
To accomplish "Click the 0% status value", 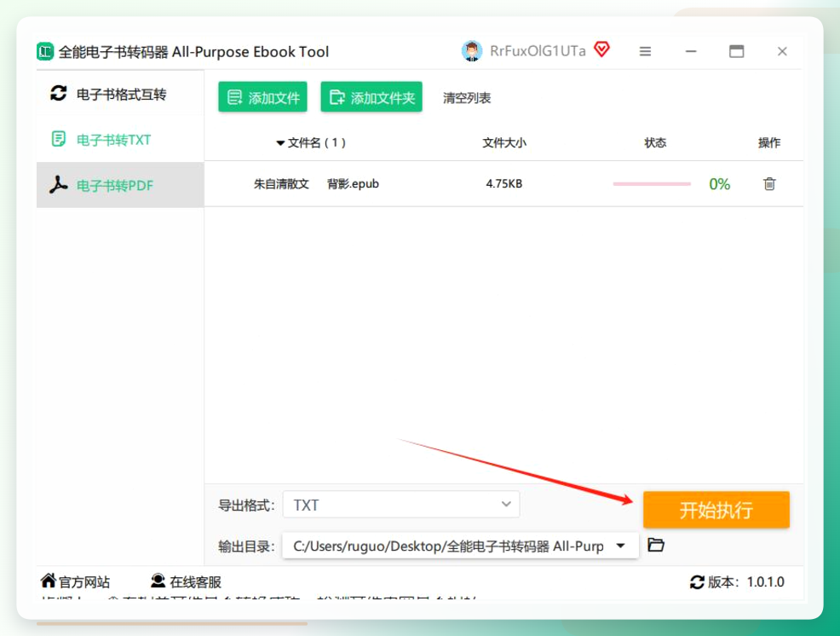I will [720, 184].
